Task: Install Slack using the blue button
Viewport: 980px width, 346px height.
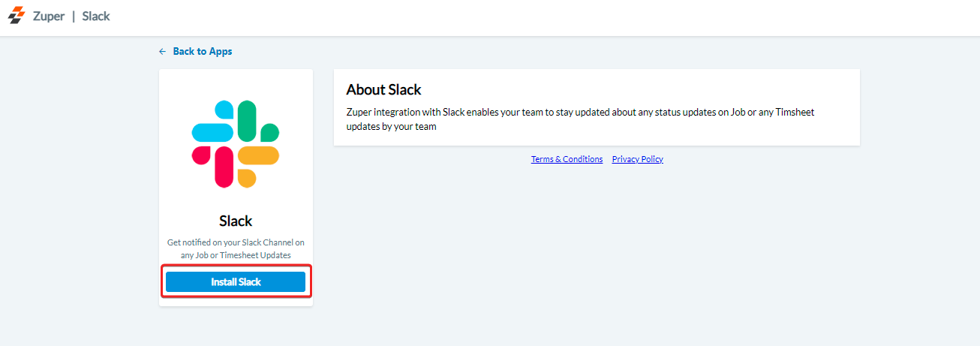Action: pyautogui.click(x=236, y=281)
